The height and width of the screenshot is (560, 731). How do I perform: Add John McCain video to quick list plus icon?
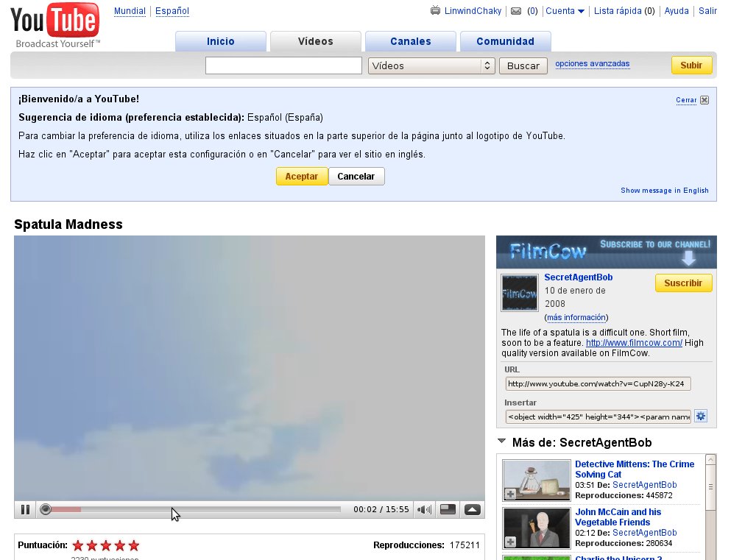click(x=510, y=542)
